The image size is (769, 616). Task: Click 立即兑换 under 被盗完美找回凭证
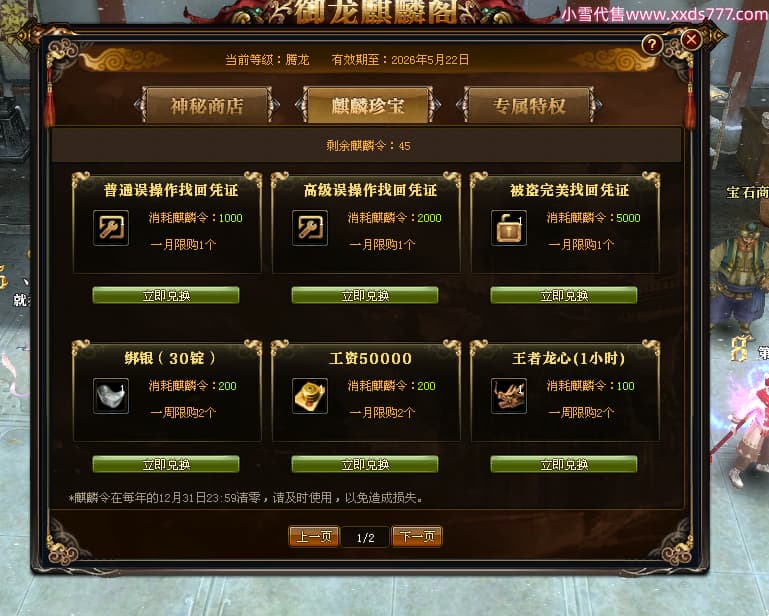pyautogui.click(x=564, y=295)
